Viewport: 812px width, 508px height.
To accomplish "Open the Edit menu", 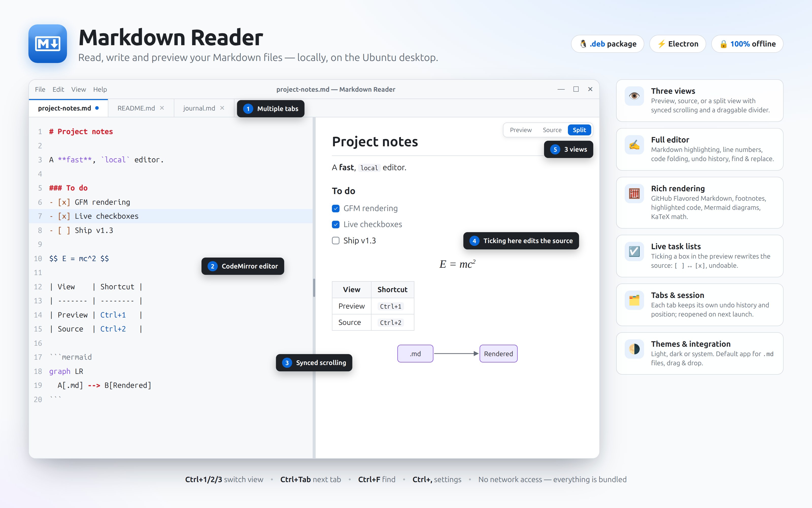I will [58, 89].
